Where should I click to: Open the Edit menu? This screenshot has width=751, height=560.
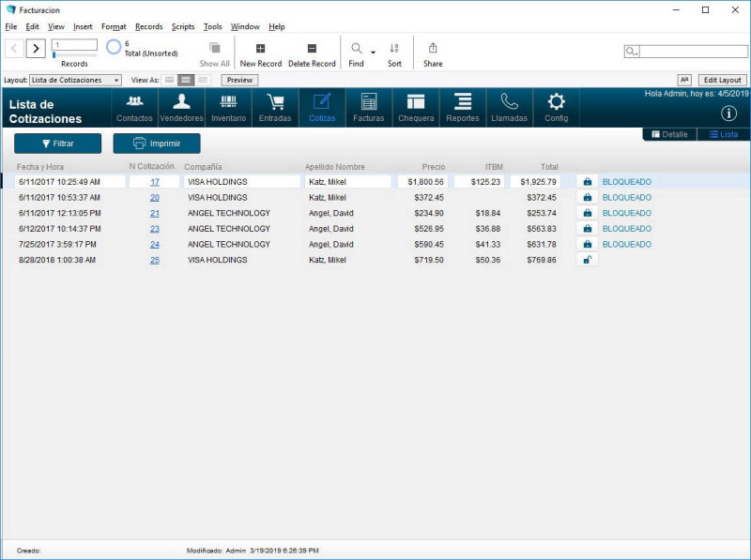[32, 27]
